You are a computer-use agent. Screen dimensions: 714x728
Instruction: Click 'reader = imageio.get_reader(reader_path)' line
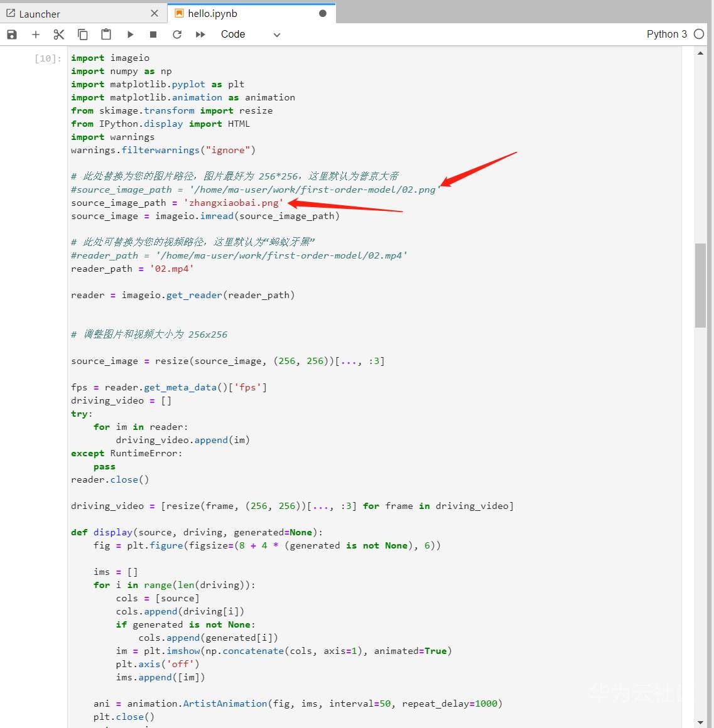[183, 296]
